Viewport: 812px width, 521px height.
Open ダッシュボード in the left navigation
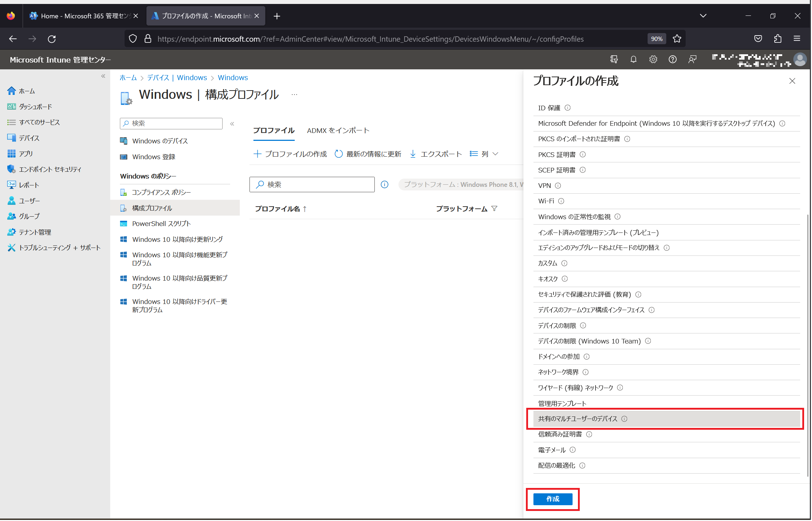(30, 107)
